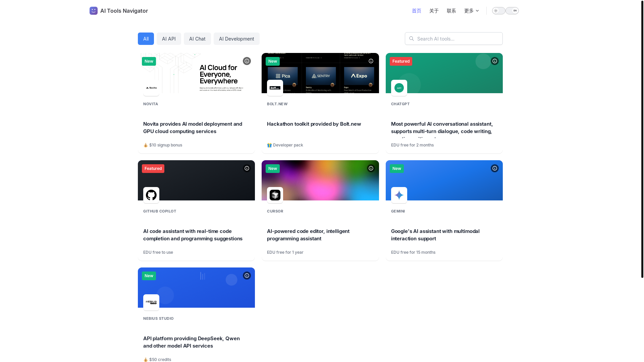Screen dimensions: 644x362
Task: Select the AI API filter tab
Action: (169, 39)
